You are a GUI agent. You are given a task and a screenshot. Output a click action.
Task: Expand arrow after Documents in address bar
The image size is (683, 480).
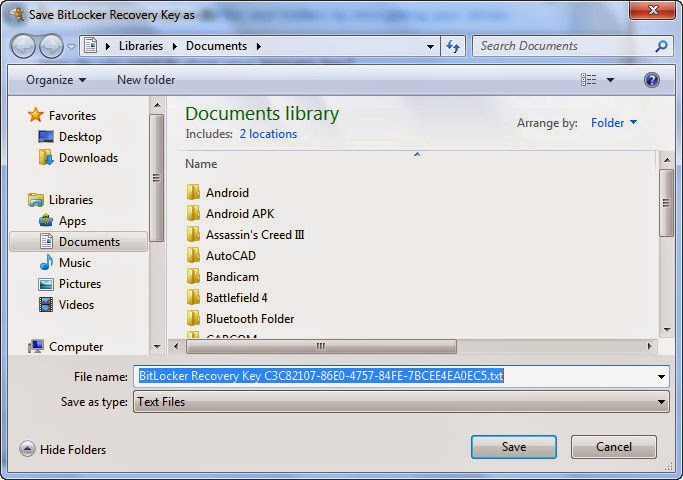coord(259,46)
